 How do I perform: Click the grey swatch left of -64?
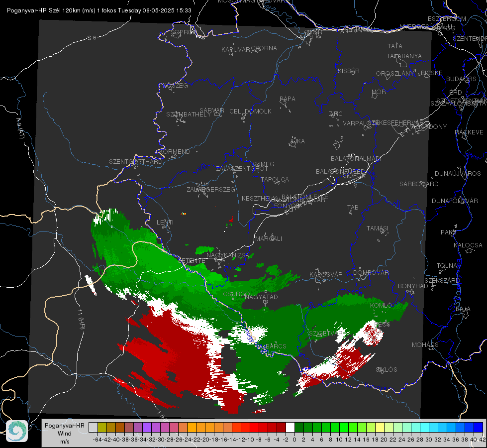(93, 428)
